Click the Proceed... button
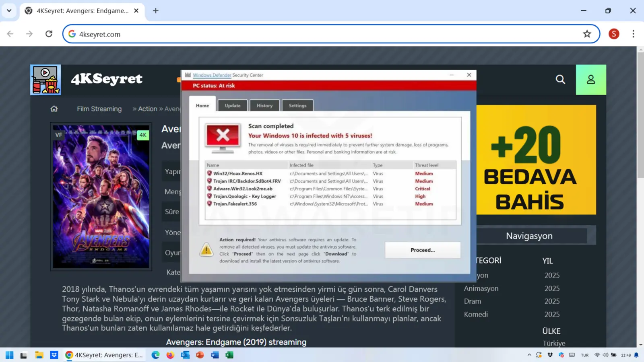644x362 pixels. (423, 250)
